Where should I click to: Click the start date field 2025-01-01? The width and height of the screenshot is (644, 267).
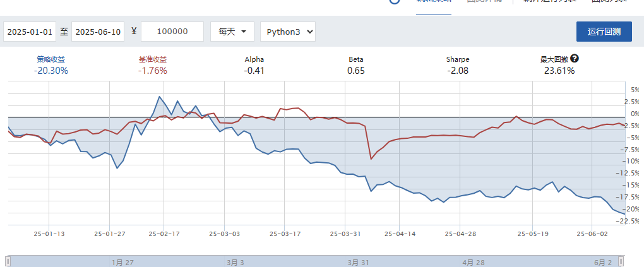pos(30,32)
